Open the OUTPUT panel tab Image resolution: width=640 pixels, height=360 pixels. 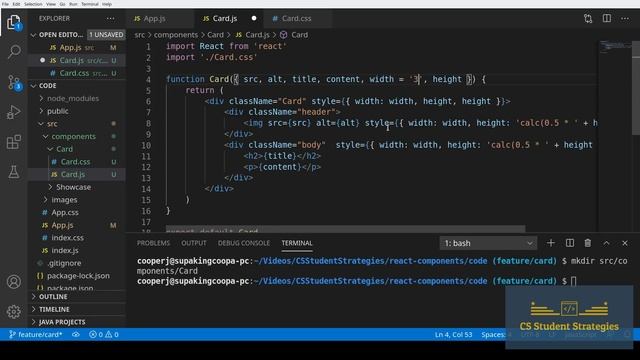(194, 243)
